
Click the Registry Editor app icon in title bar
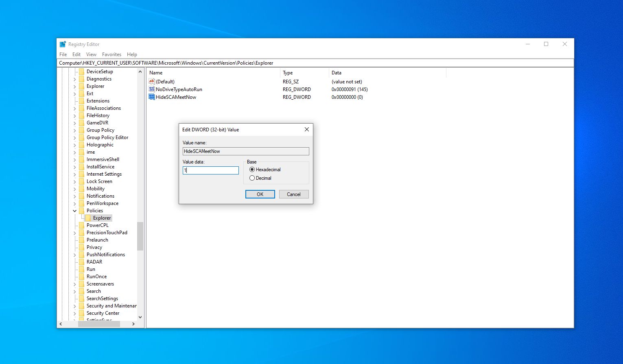pyautogui.click(x=63, y=44)
